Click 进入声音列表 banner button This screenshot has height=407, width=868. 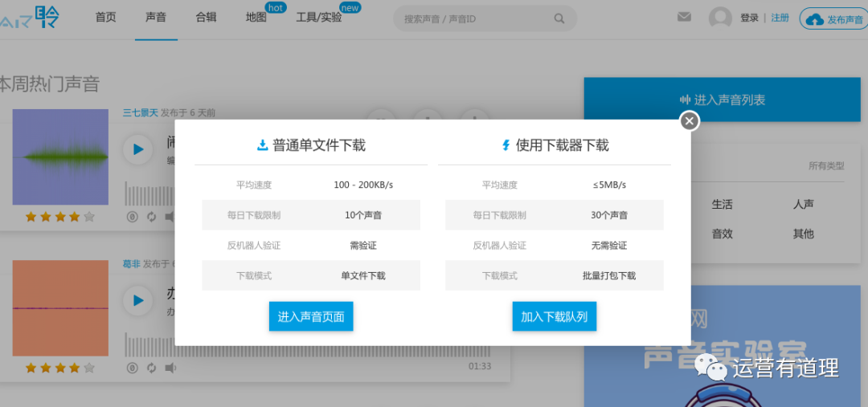pos(723,100)
